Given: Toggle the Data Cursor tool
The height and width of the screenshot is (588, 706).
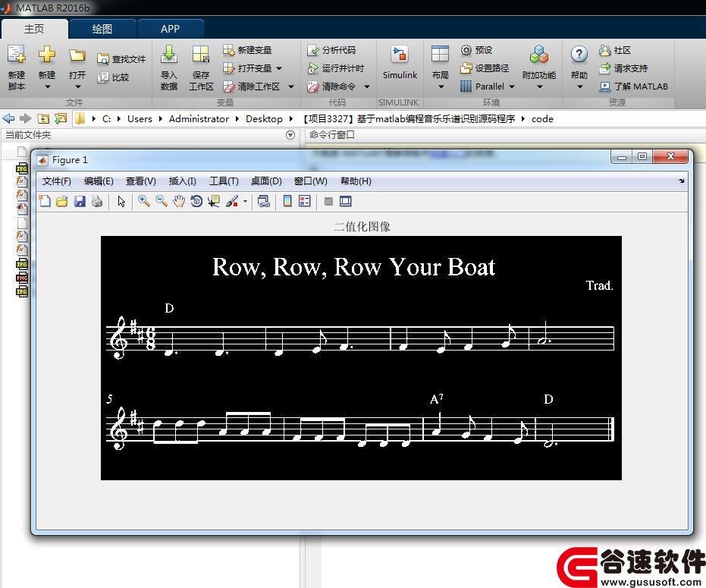Looking at the screenshot, I should pos(214,201).
